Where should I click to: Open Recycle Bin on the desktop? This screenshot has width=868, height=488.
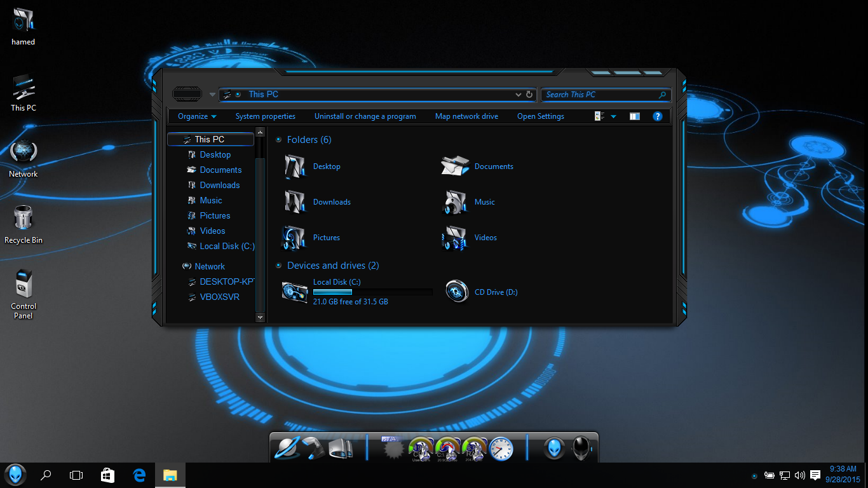(x=24, y=219)
